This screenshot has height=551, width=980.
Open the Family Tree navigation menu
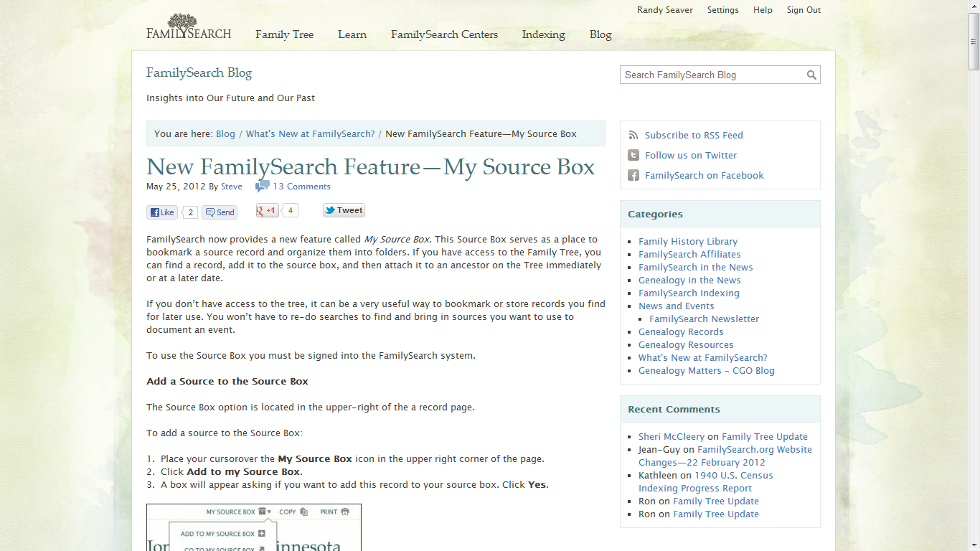tap(284, 34)
